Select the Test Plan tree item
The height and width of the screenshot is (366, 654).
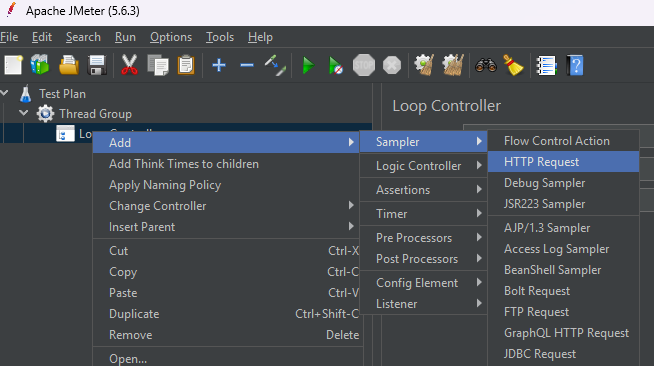click(x=62, y=94)
